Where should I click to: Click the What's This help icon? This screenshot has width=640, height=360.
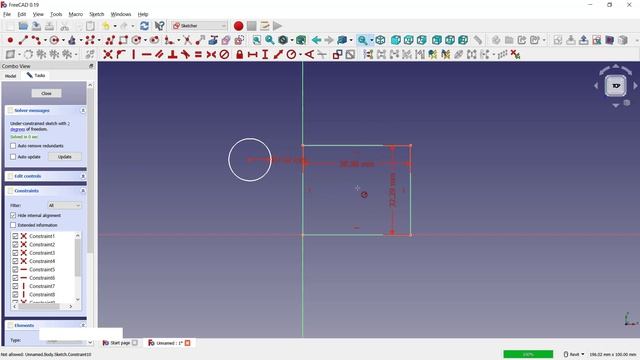(x=159, y=26)
